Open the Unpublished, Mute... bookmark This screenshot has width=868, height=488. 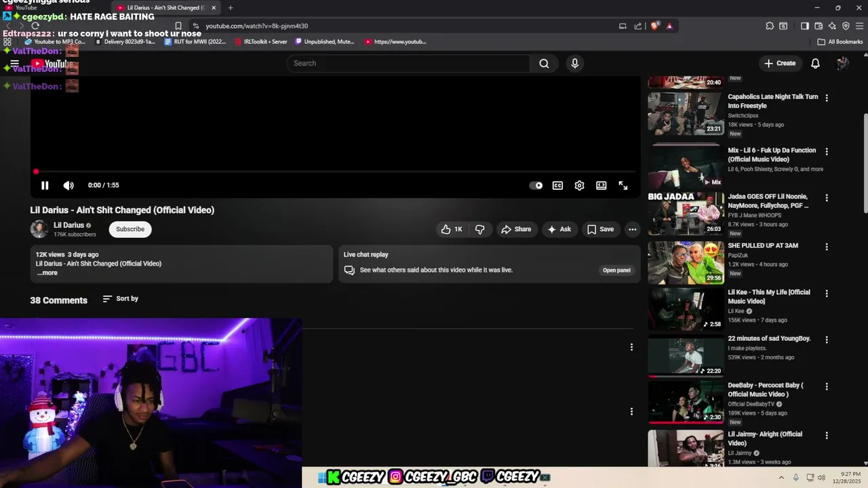pos(324,41)
